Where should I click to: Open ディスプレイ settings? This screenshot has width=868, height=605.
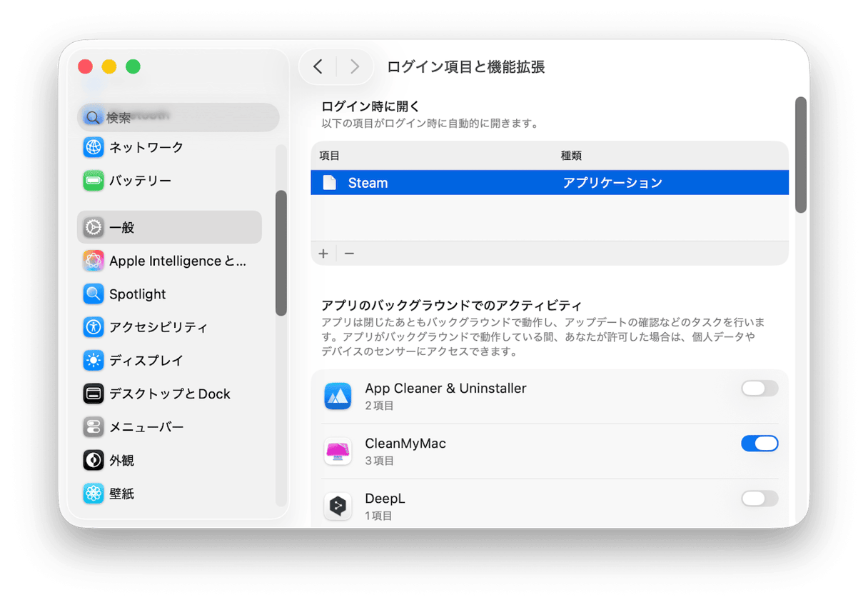[146, 361]
